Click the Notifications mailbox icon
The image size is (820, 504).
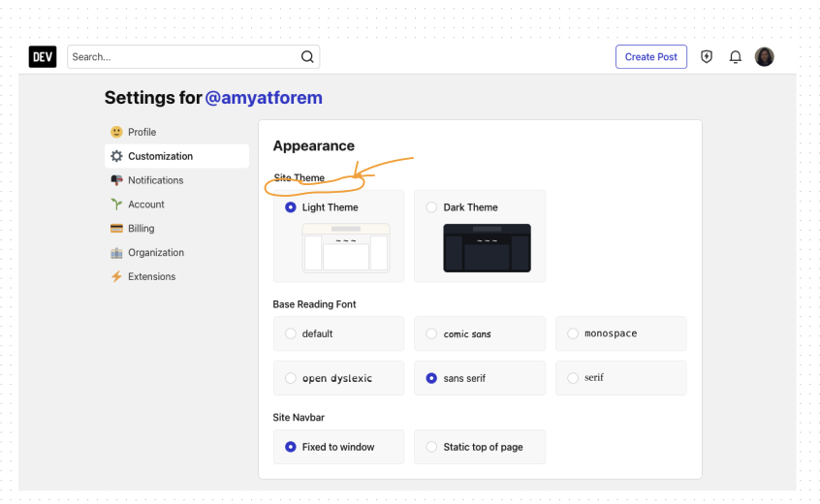coord(116,180)
